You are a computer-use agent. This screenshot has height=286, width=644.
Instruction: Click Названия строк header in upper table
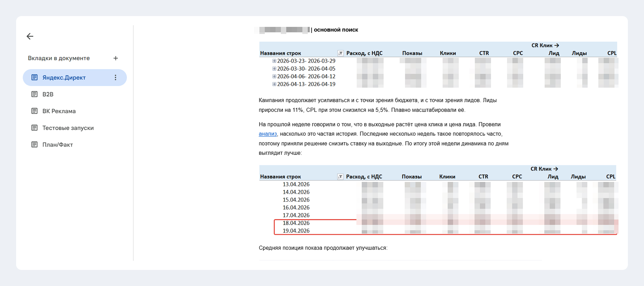click(x=280, y=53)
